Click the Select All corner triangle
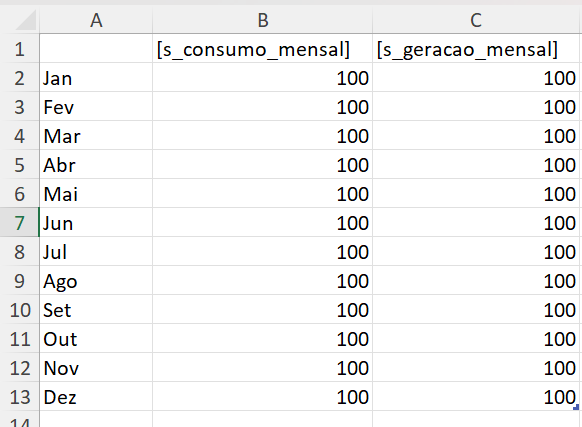 tap(26, 21)
